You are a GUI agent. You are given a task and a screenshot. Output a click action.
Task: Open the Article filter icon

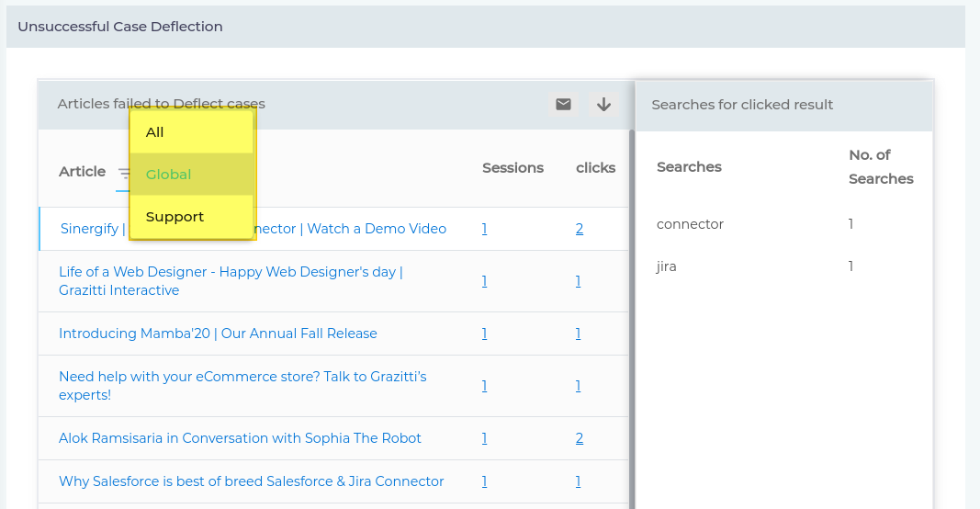click(x=124, y=173)
